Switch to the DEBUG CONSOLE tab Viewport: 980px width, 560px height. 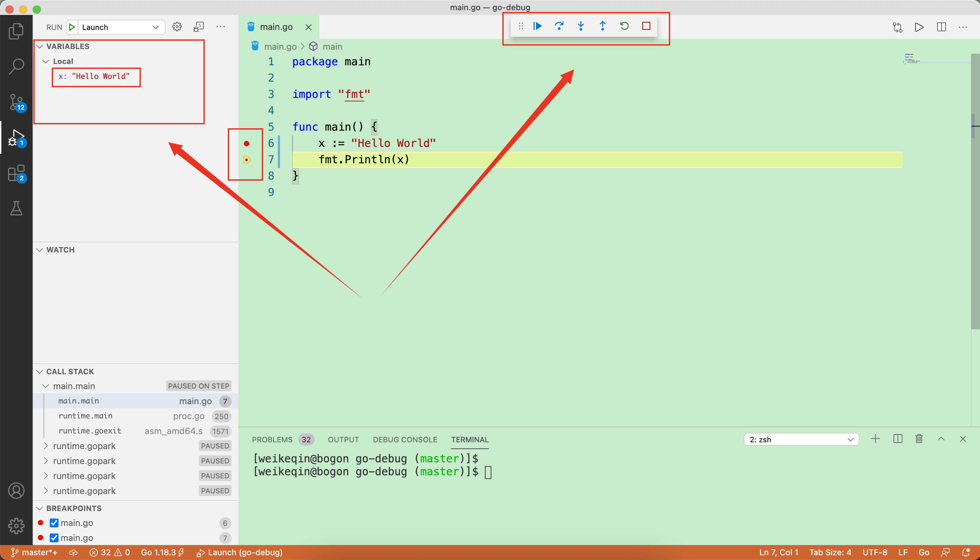click(x=405, y=439)
